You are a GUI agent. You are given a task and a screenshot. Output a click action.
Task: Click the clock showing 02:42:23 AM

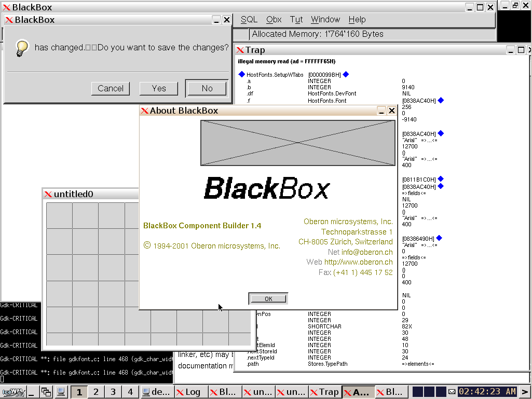[x=487, y=392]
